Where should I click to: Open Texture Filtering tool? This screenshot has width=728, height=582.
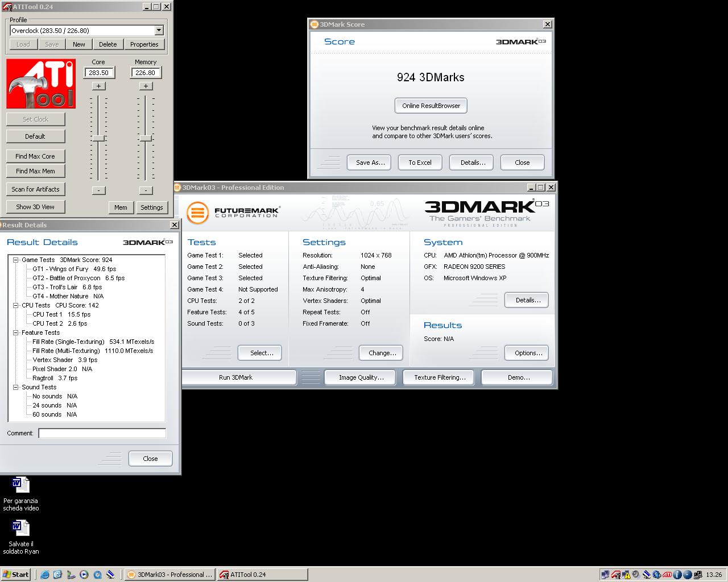440,377
